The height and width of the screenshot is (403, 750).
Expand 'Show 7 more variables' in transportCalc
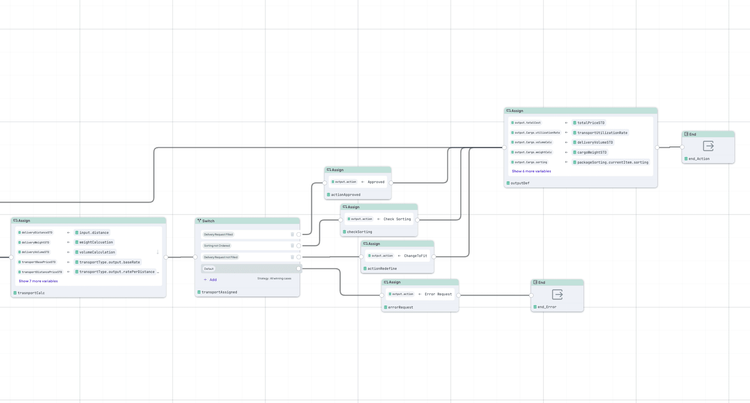tap(38, 281)
